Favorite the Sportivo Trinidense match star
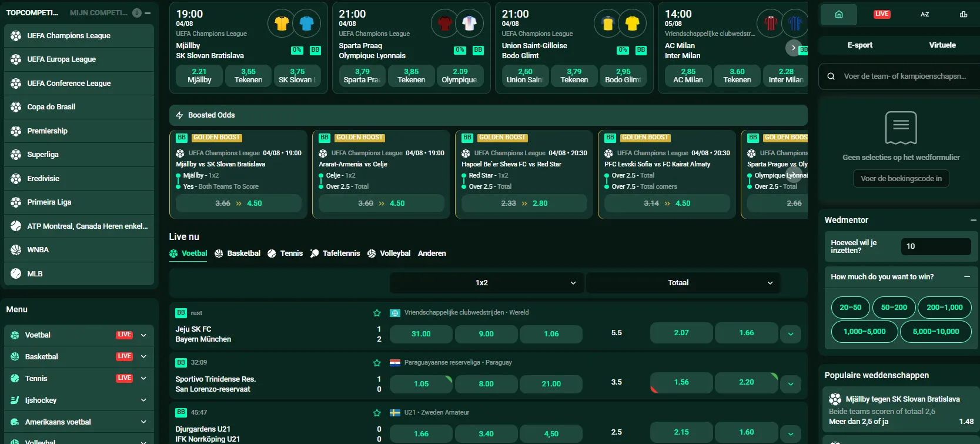Screen dimensions: 980x444 pyautogui.click(x=377, y=363)
